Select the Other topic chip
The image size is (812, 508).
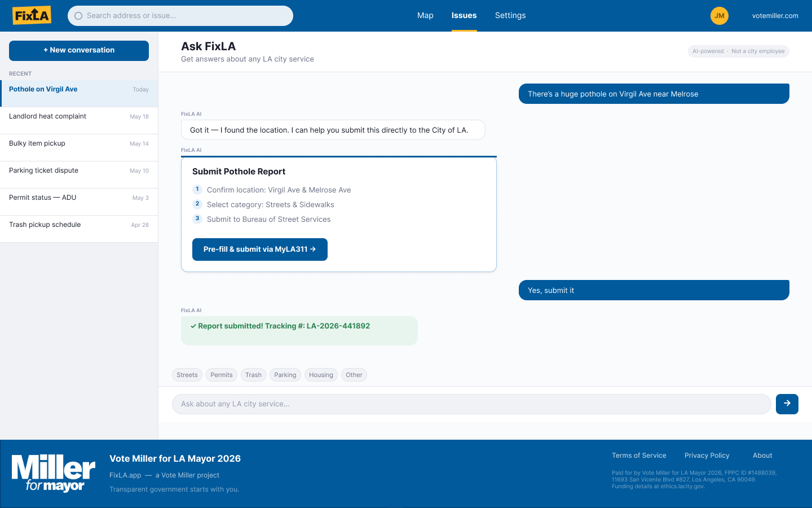[354, 375]
